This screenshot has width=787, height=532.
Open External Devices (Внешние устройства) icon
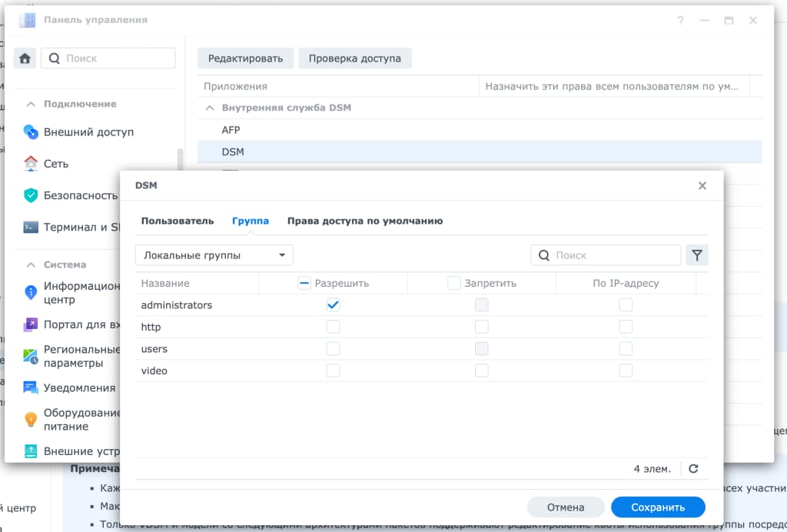tap(31, 451)
